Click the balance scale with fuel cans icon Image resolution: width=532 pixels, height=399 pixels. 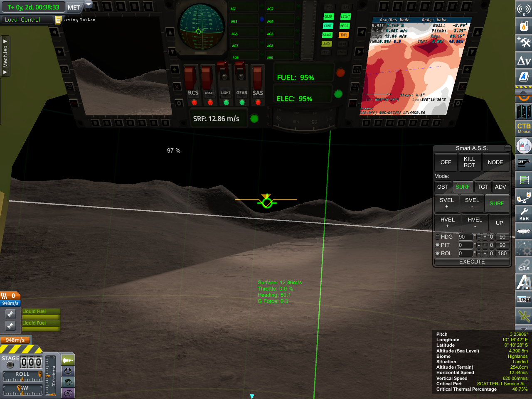tap(524, 197)
